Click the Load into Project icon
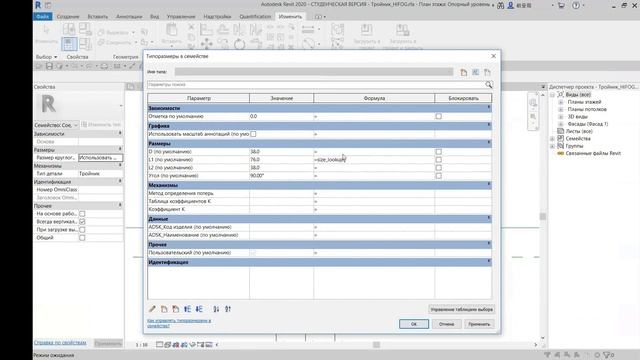 point(366,30)
